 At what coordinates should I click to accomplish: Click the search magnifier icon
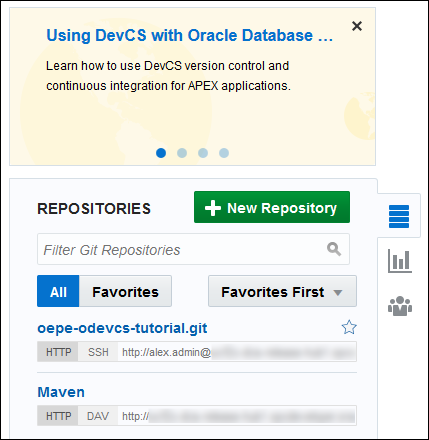[334, 249]
